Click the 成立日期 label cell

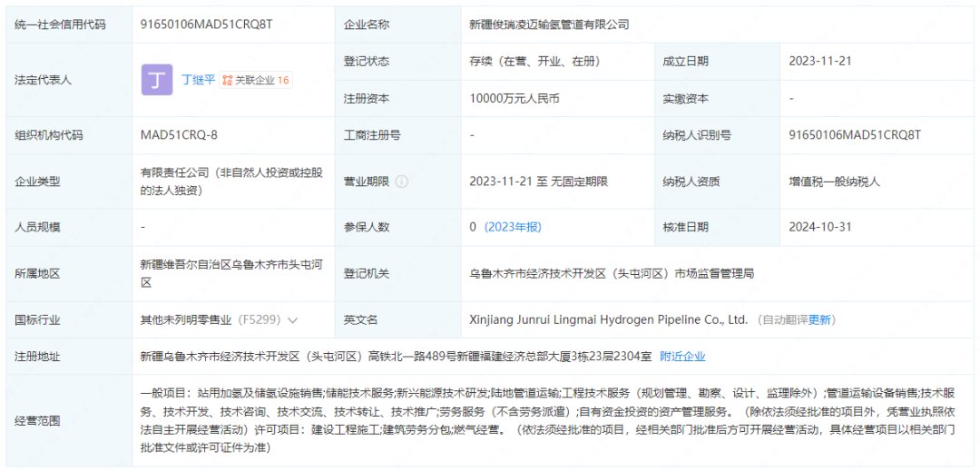point(718,61)
